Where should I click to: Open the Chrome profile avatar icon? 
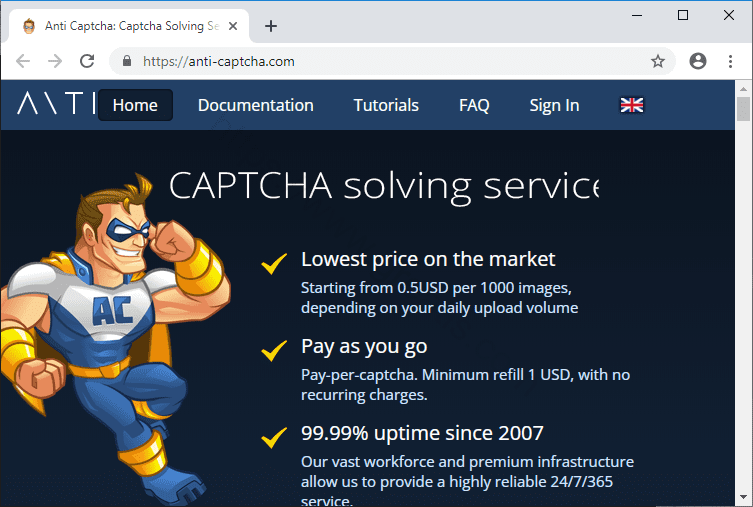[698, 61]
